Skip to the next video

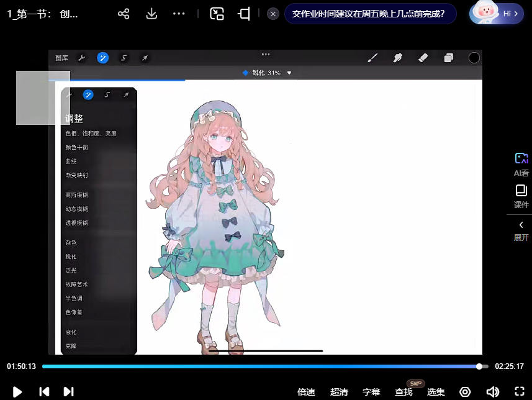point(69,391)
